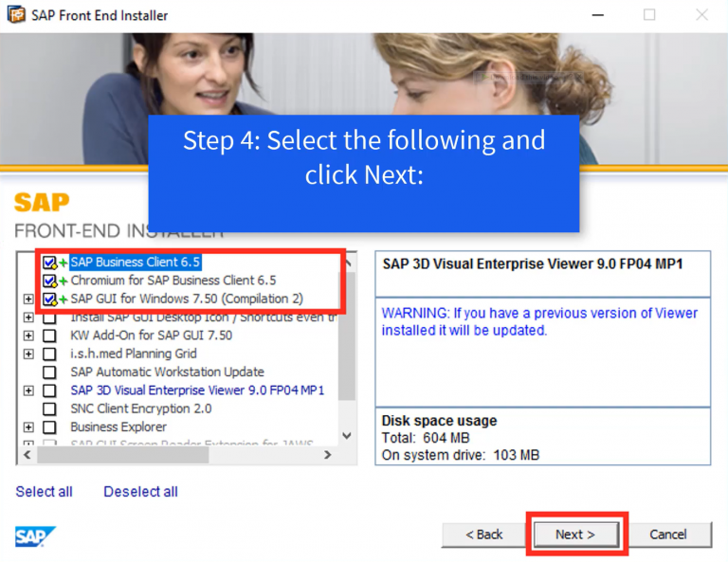The image size is (728, 562).
Task: Click the component list scroll down arrow
Action: pos(347,436)
